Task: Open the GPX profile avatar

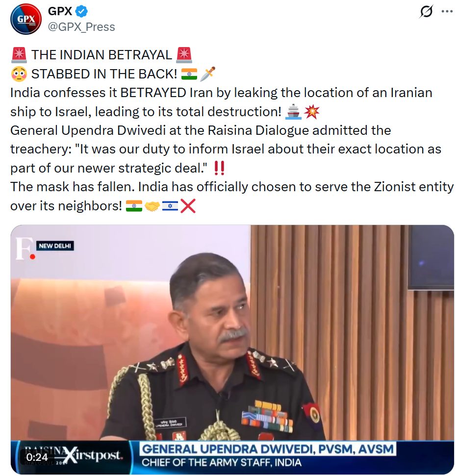Action: (x=26, y=19)
